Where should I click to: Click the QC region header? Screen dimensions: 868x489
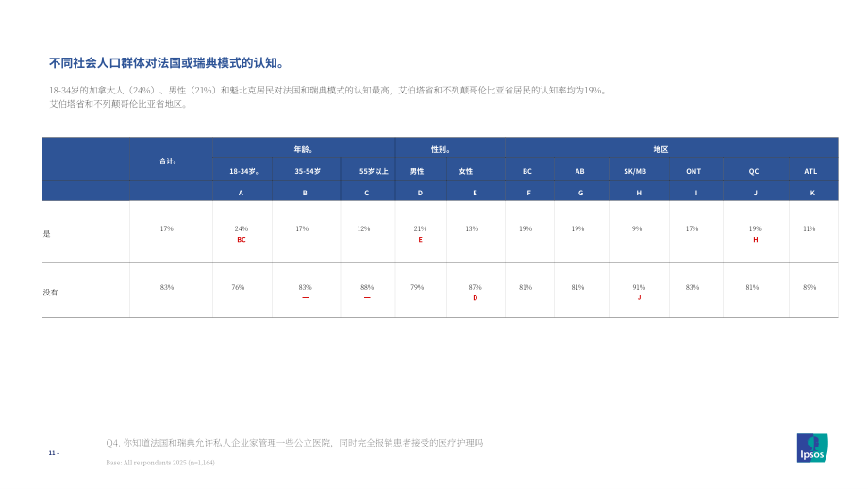(754, 171)
